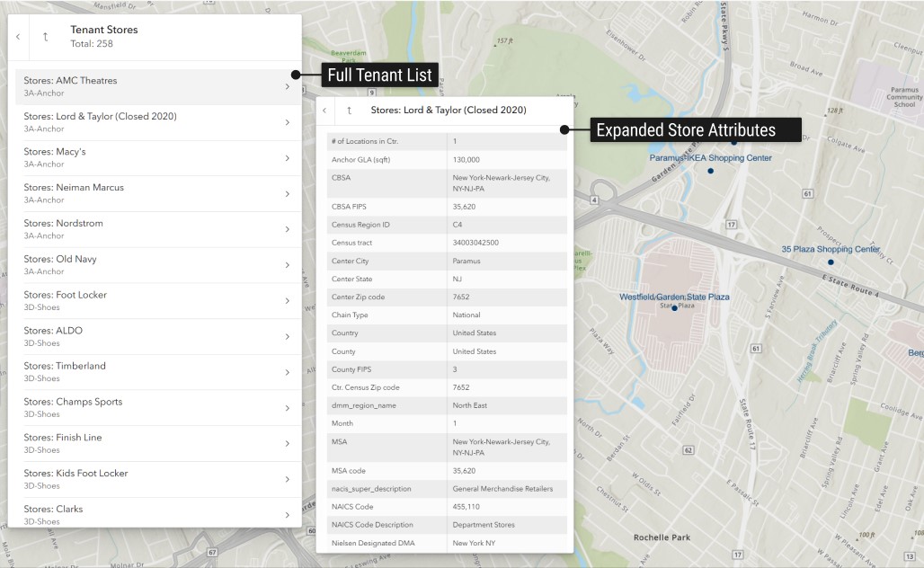Expand Nordstrom store details chevron
This screenshot has height=568, width=924.
click(287, 229)
